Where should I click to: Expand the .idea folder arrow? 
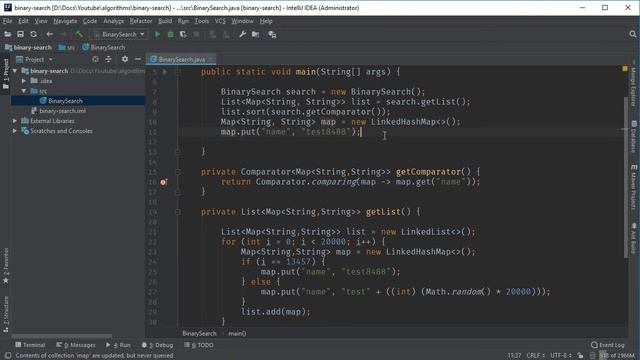click(24, 81)
